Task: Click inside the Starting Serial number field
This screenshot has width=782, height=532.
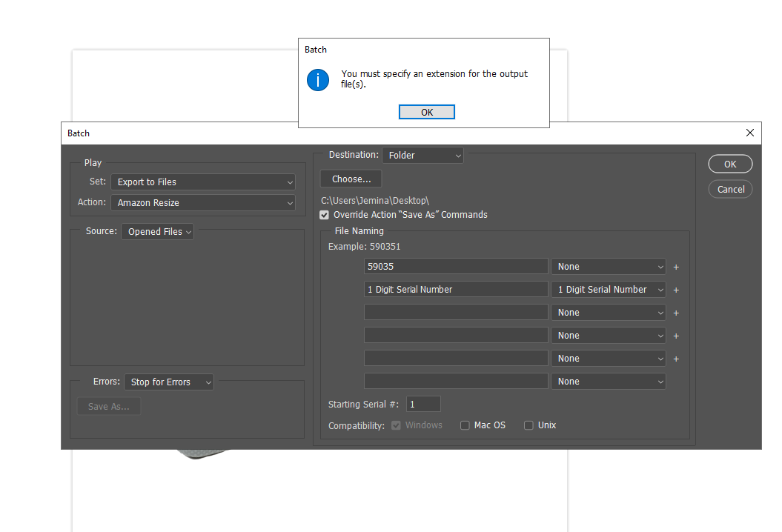Action: tap(423, 404)
